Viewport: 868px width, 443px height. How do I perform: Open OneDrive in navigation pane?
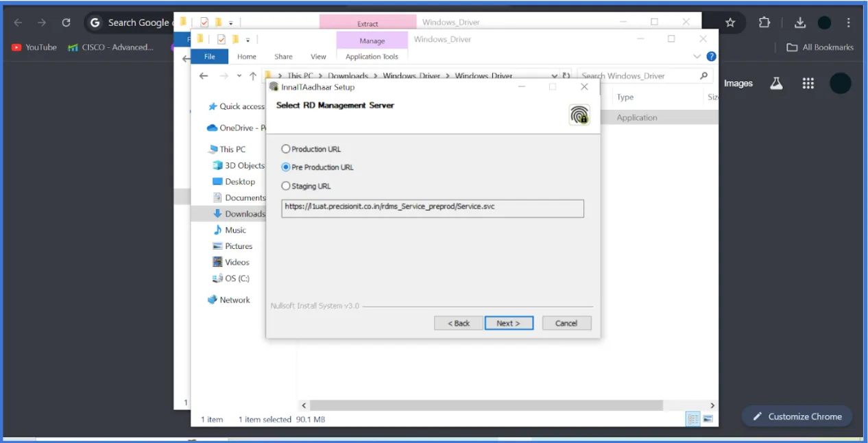tap(237, 128)
